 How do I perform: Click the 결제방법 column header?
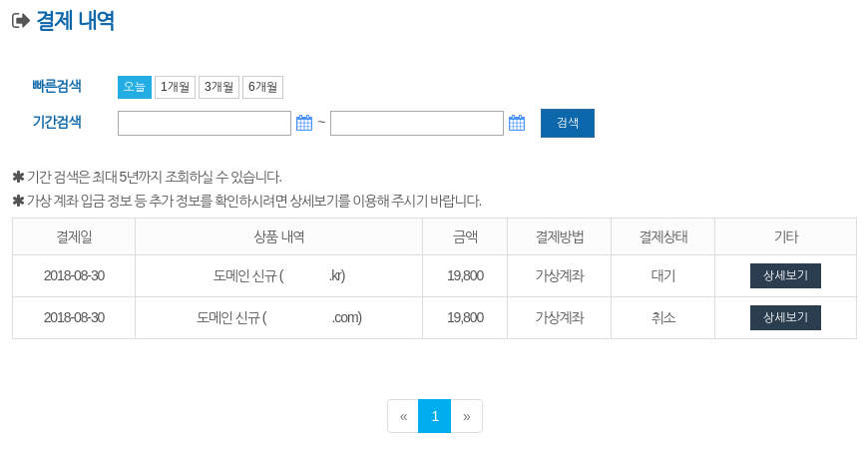click(559, 236)
